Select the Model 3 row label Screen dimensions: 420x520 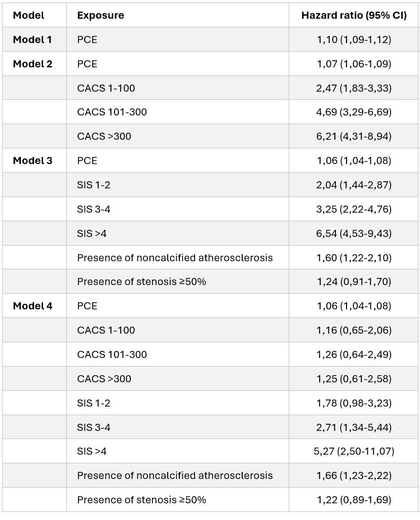[x=32, y=161]
